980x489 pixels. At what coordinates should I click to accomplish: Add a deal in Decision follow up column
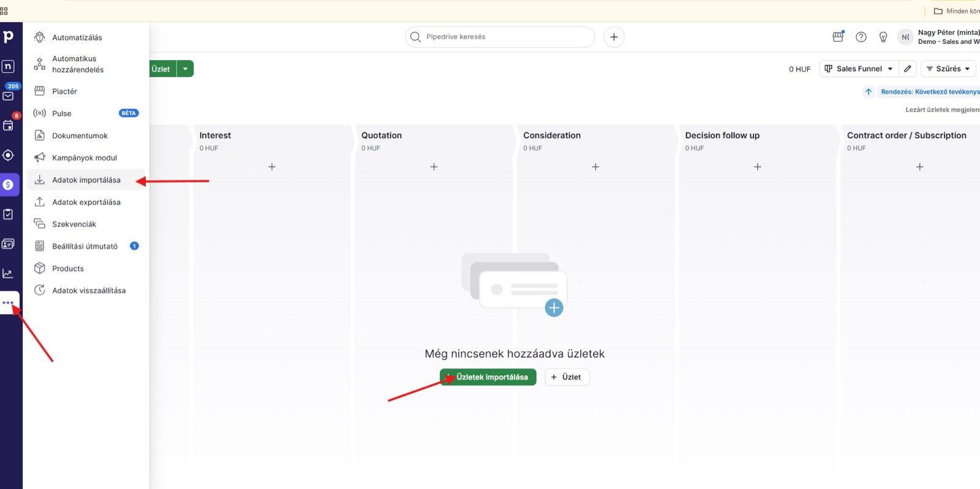point(758,166)
